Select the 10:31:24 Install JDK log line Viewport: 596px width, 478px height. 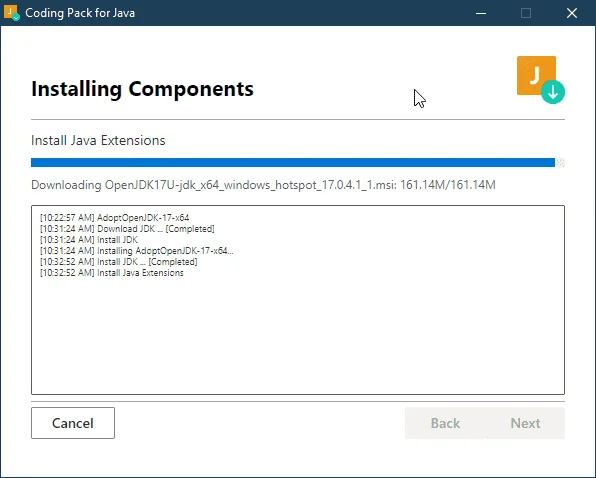coord(89,240)
